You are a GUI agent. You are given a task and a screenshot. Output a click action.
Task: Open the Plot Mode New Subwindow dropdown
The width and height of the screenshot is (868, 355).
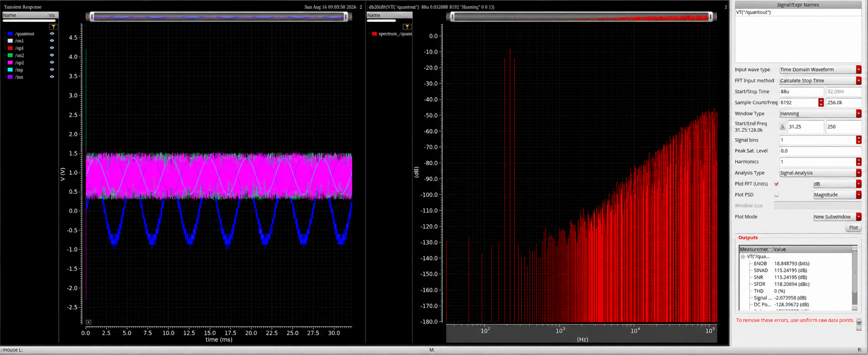(x=837, y=216)
